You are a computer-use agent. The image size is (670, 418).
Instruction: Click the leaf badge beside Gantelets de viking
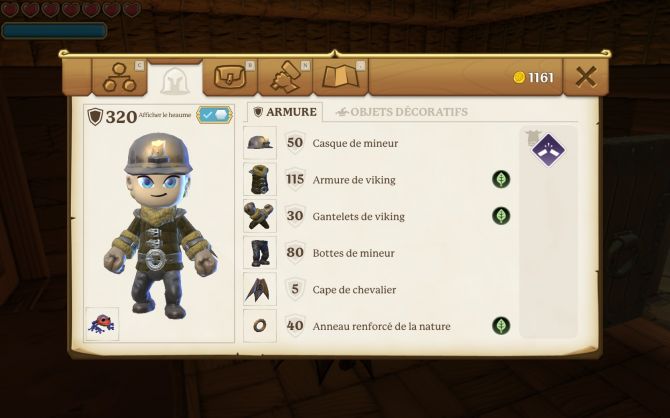(x=501, y=216)
